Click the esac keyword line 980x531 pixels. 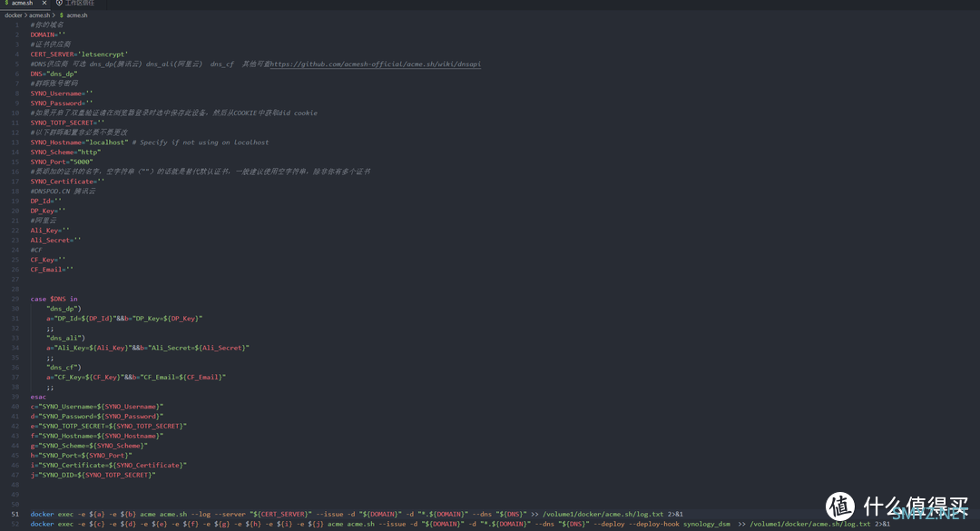click(38, 397)
